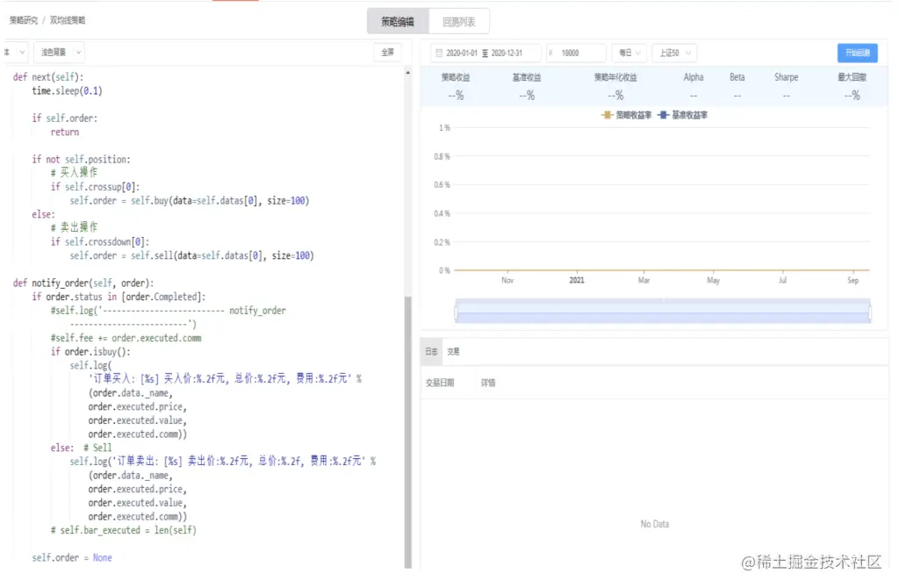Click the Nov label on chart axis
Screen dimensions: 899x588
coord(507,280)
